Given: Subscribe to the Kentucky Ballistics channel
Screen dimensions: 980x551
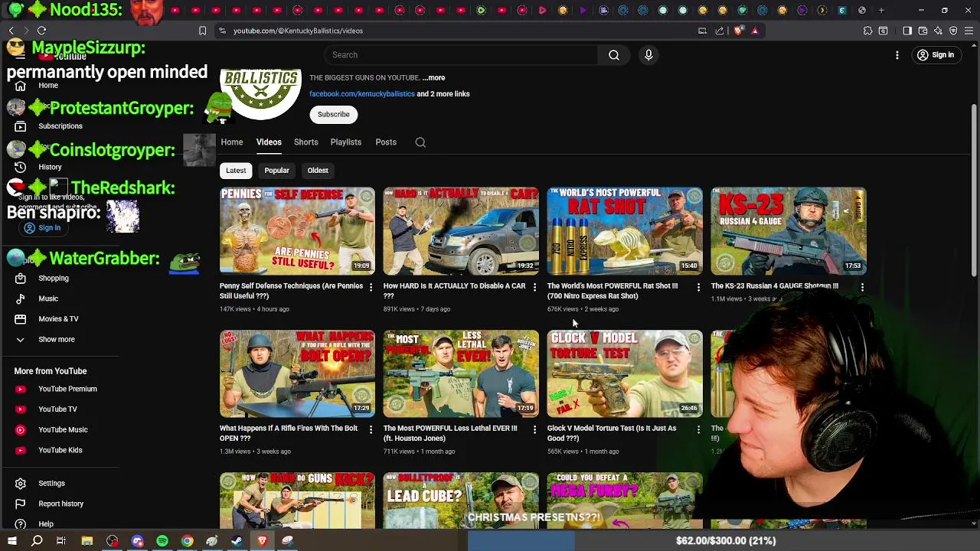Looking at the screenshot, I should (x=333, y=115).
